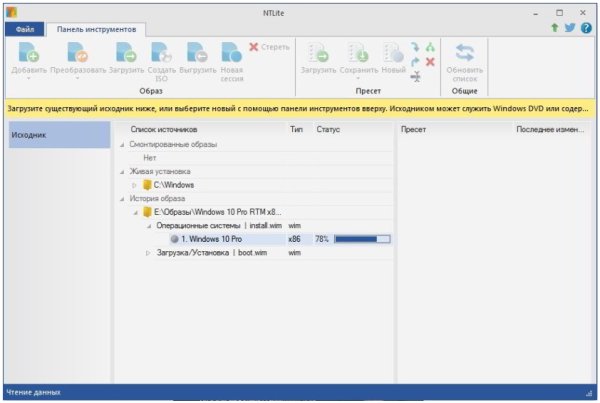
Task: Collapse История образа group
Action: point(122,199)
